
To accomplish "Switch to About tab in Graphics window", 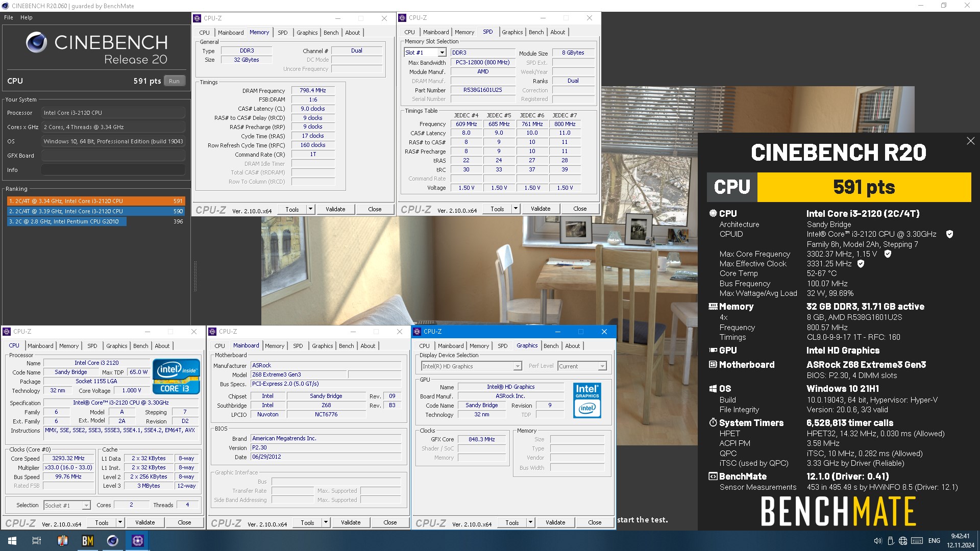I will (572, 346).
